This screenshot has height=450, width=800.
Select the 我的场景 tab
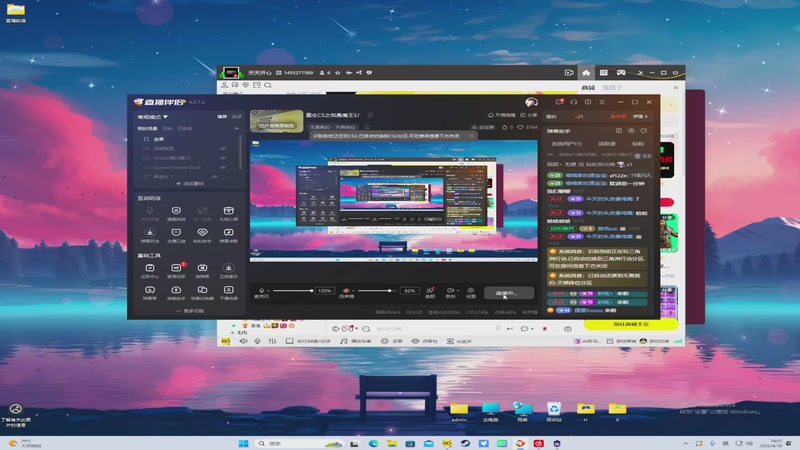coord(147,129)
